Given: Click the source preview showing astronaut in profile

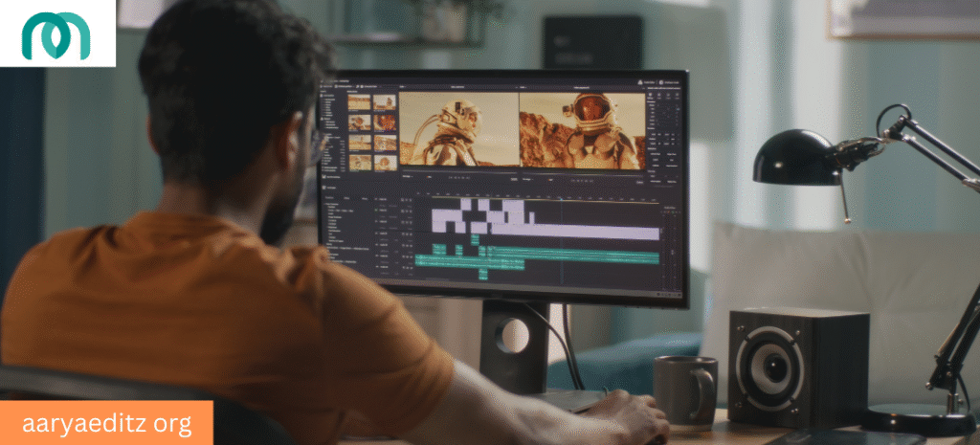Looking at the screenshot, I should (457, 130).
